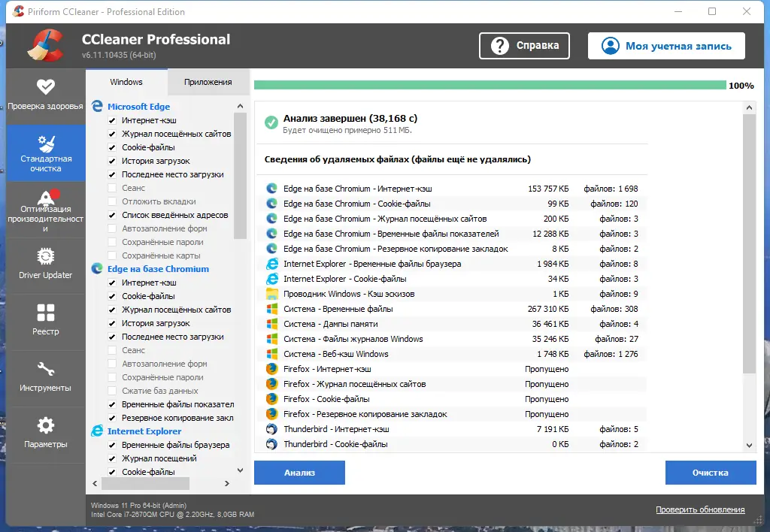Switch to the Приложения tab

(208, 82)
